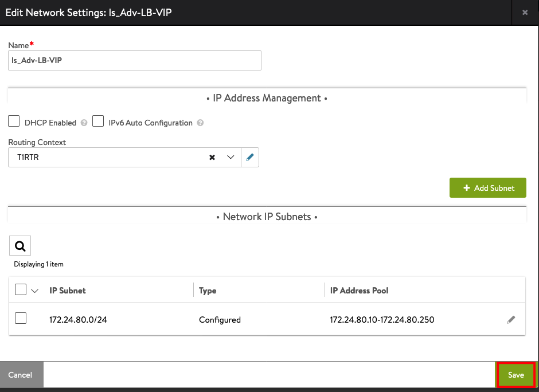The height and width of the screenshot is (392, 539).
Task: Toggle the IPv6 Auto Configuration checkbox
Action: [98, 121]
